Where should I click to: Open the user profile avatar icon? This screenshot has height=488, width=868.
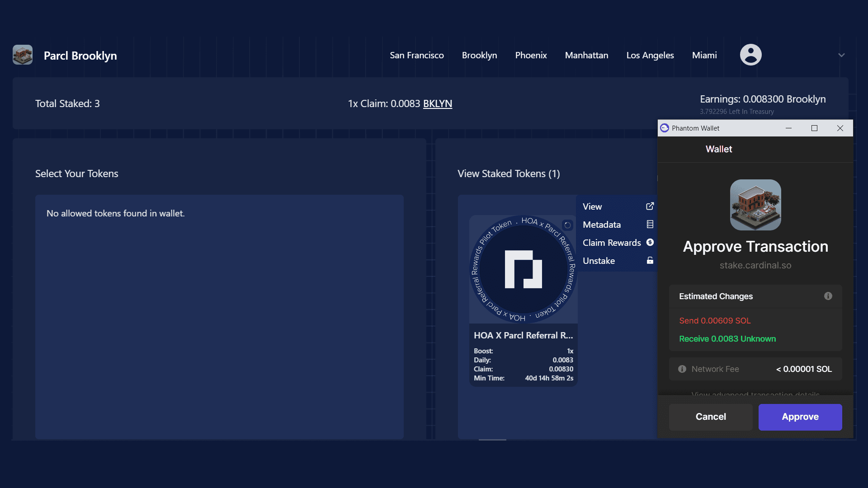[750, 55]
